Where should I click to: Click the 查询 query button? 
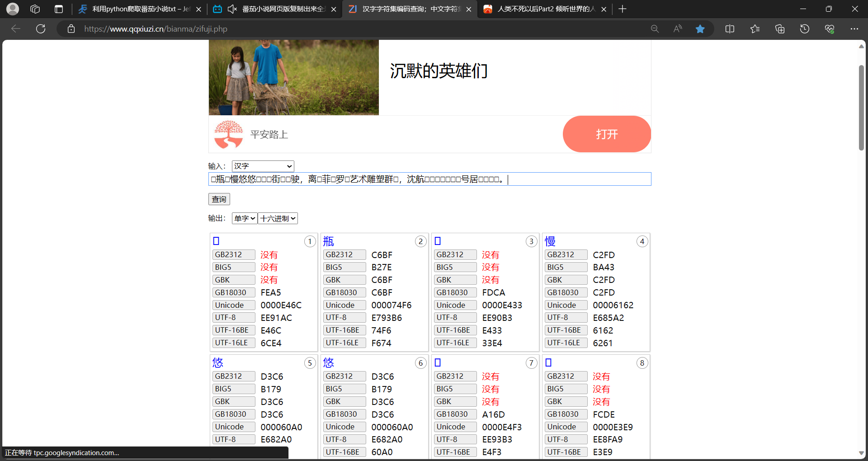pyautogui.click(x=218, y=199)
